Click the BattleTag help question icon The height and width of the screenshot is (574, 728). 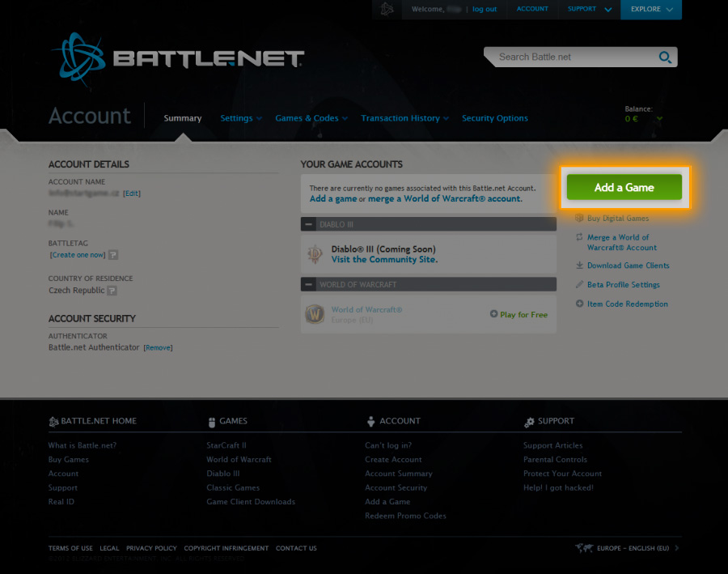point(113,255)
